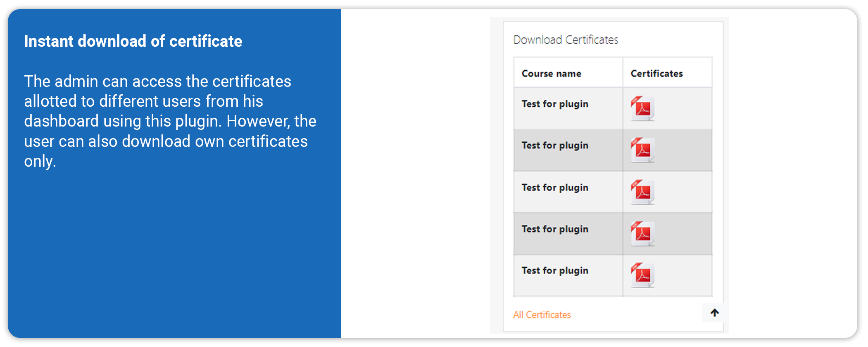Download PDF certificate in first table row
Viewport: 868px width, 347px height.
(642, 108)
